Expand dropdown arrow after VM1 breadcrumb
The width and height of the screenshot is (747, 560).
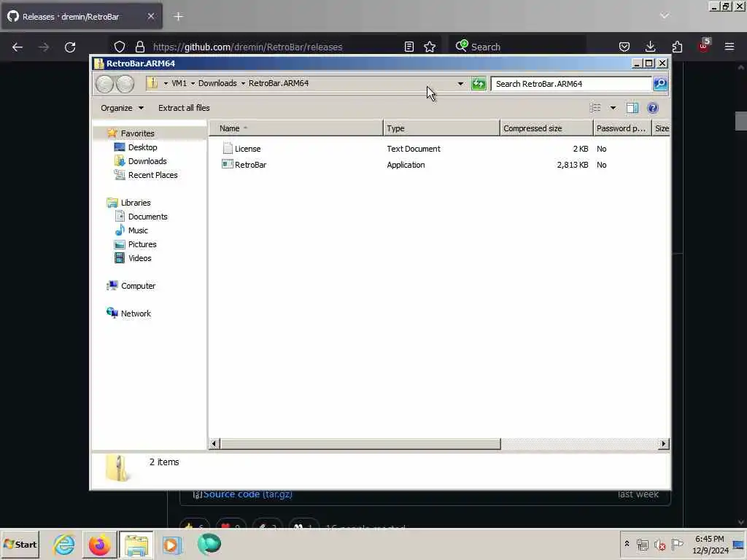[193, 83]
